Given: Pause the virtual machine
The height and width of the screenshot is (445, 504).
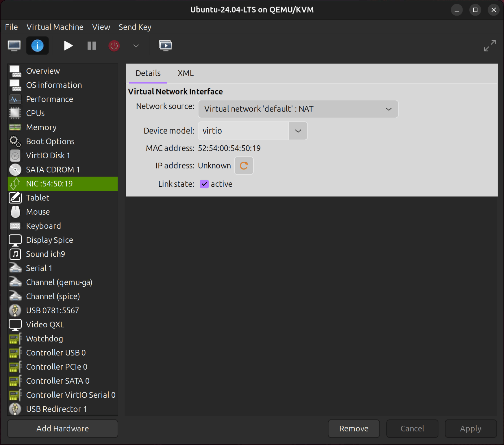Looking at the screenshot, I should tap(91, 46).
